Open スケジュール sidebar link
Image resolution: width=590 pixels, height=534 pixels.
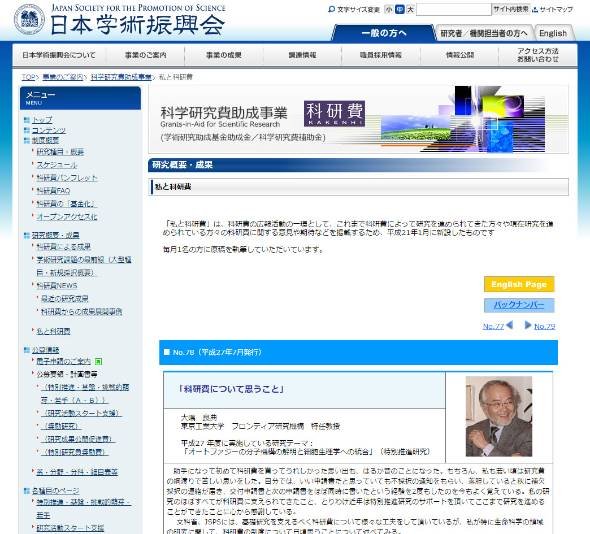pyautogui.click(x=56, y=165)
